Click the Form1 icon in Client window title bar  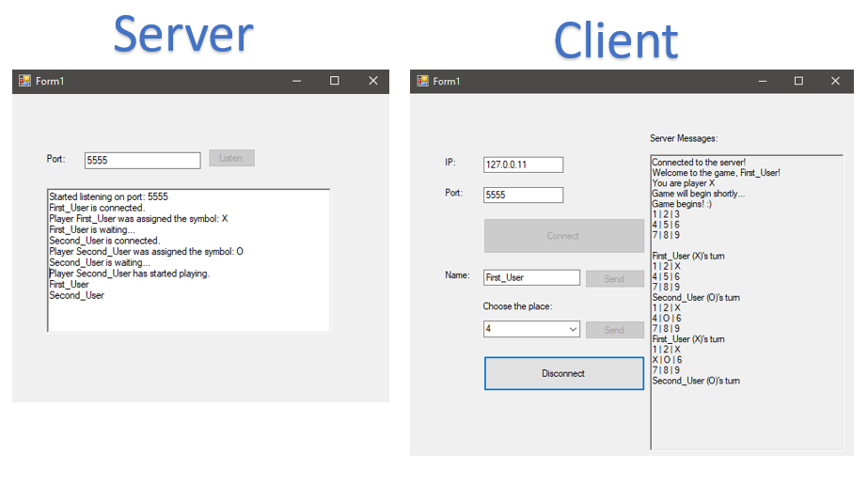422,81
